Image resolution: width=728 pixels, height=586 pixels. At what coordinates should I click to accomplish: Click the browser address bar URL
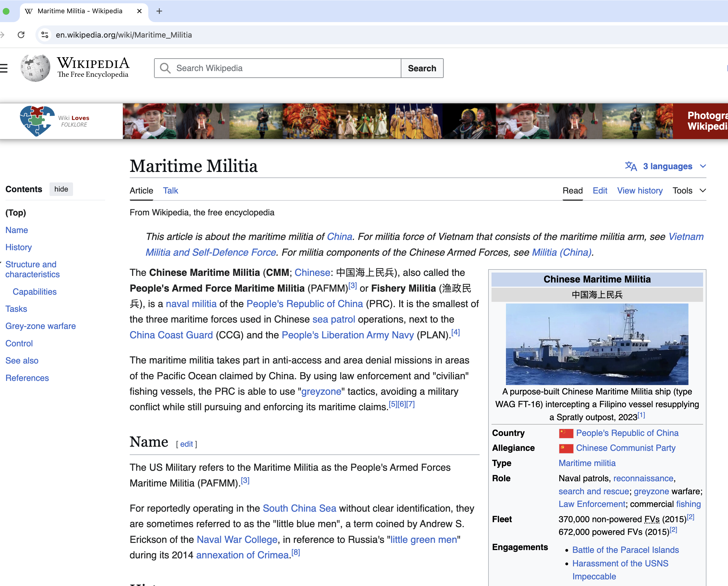pos(124,35)
